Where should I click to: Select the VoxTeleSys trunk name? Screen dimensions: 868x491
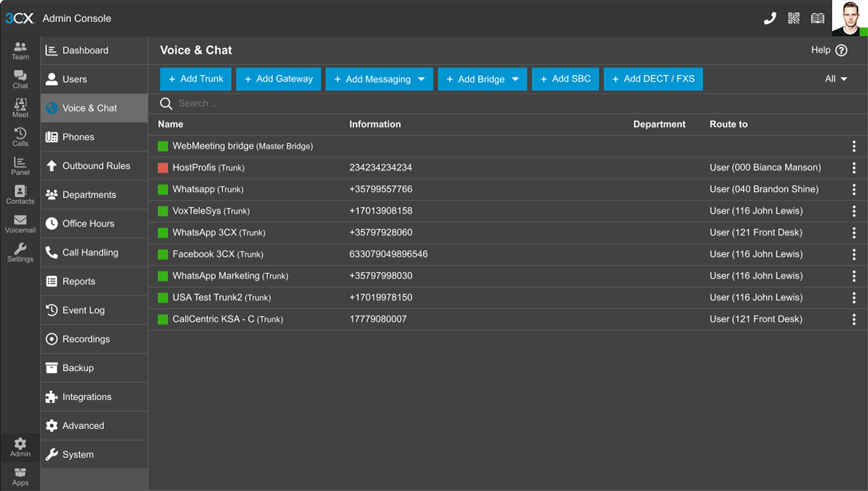[x=211, y=211]
